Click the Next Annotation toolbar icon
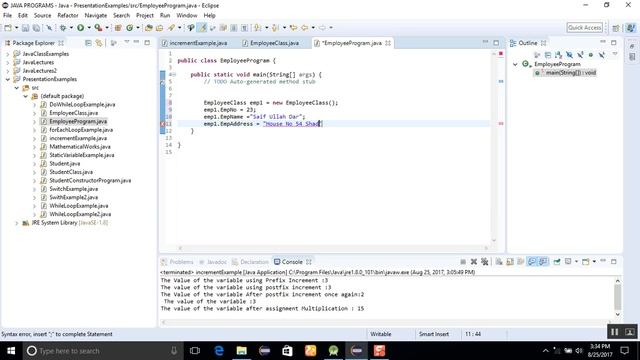 pyautogui.click(x=258, y=28)
